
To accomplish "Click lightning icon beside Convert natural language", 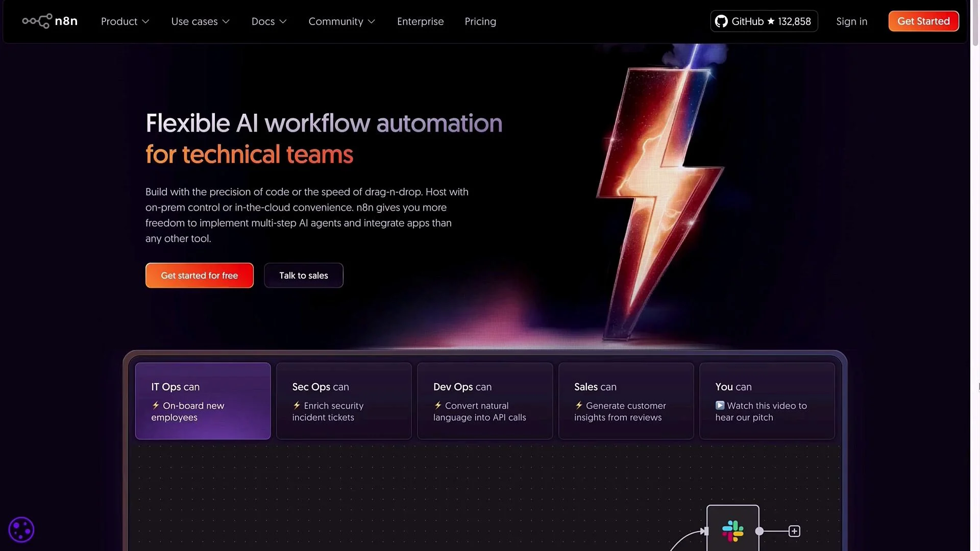I will (438, 405).
